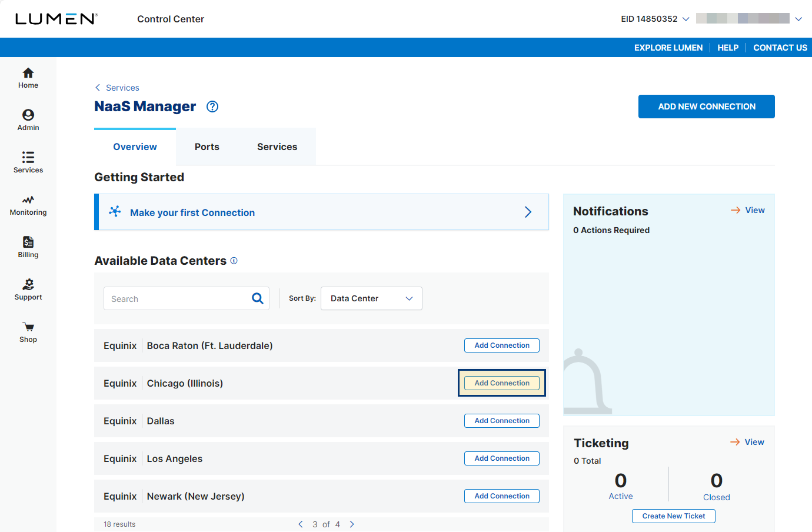This screenshot has height=532, width=812.
Task: Open the Sort By Data Center dropdown
Action: [371, 298]
